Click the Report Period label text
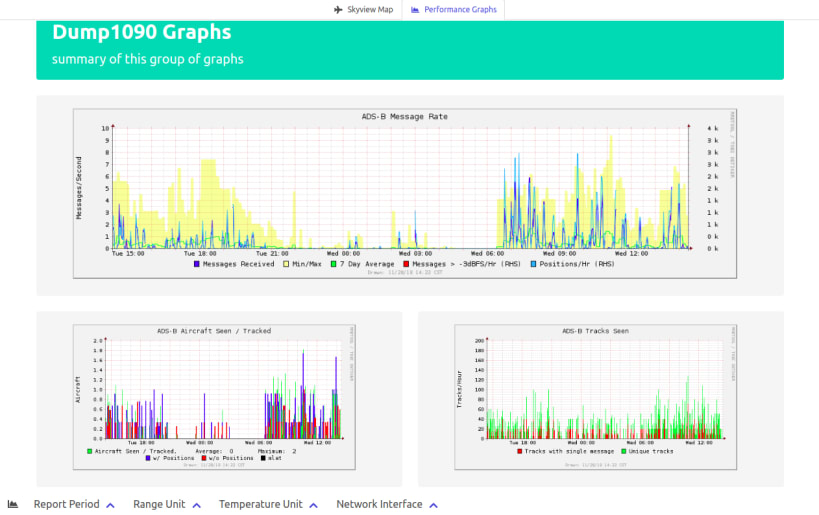The width and height of the screenshot is (819, 515). point(66,504)
